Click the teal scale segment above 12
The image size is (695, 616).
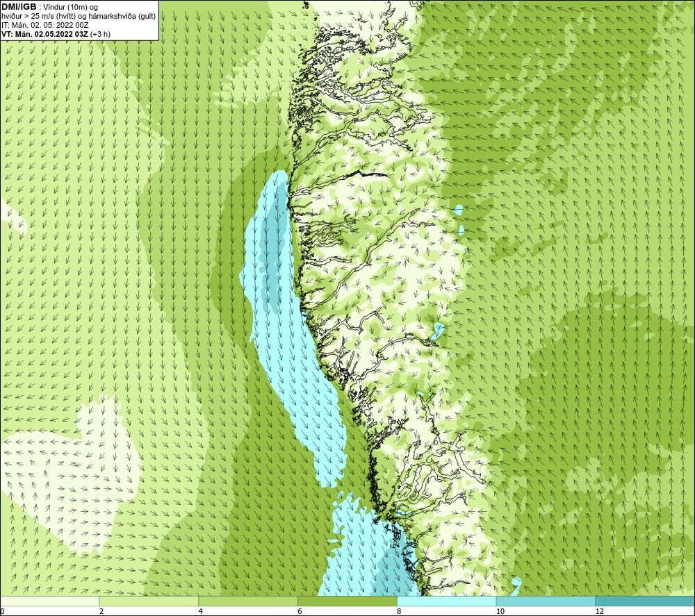tap(646, 601)
